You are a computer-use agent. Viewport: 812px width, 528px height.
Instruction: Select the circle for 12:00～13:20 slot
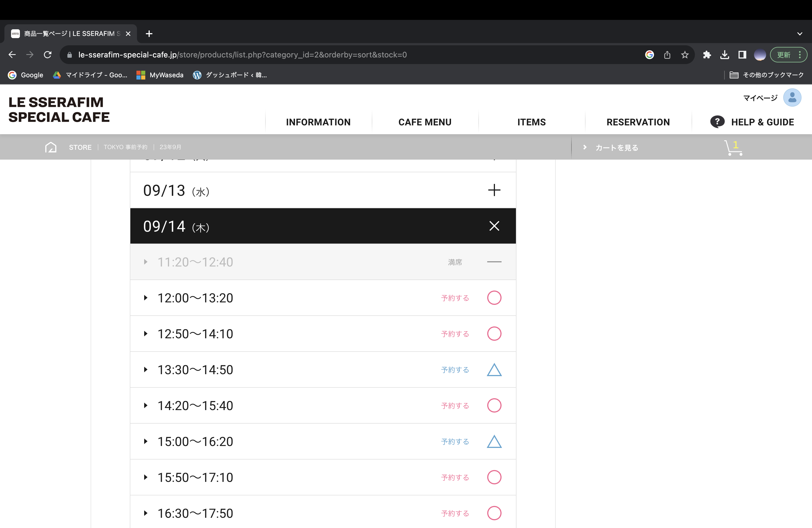(494, 298)
